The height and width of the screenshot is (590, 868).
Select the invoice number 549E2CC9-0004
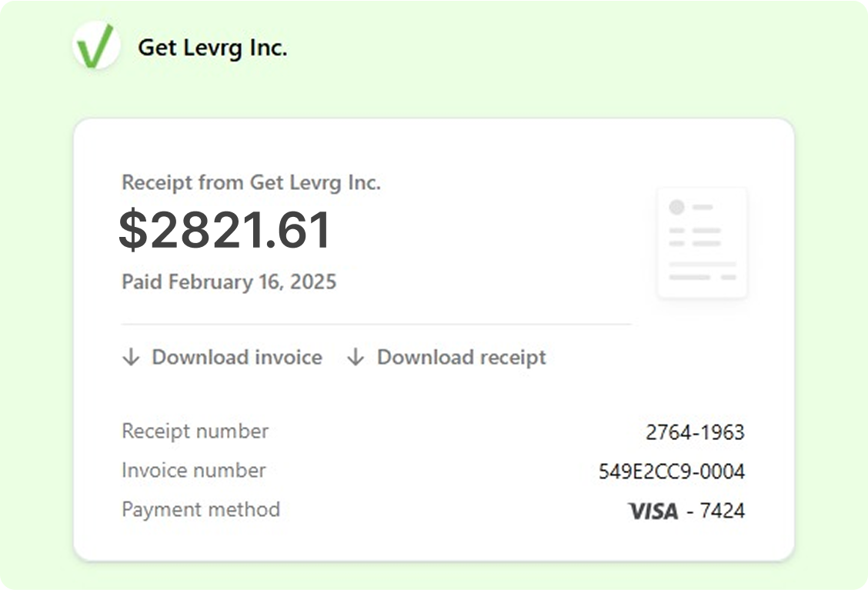pyautogui.click(x=673, y=471)
